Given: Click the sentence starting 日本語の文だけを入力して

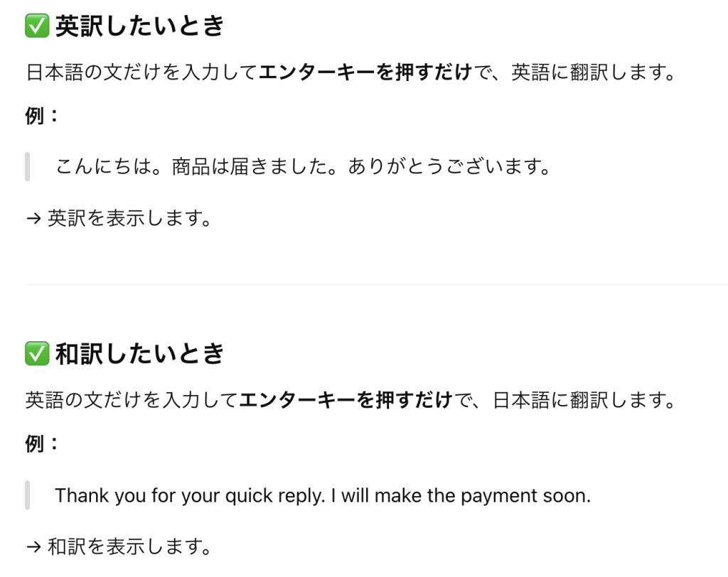Looking at the screenshot, I should click(350, 72).
